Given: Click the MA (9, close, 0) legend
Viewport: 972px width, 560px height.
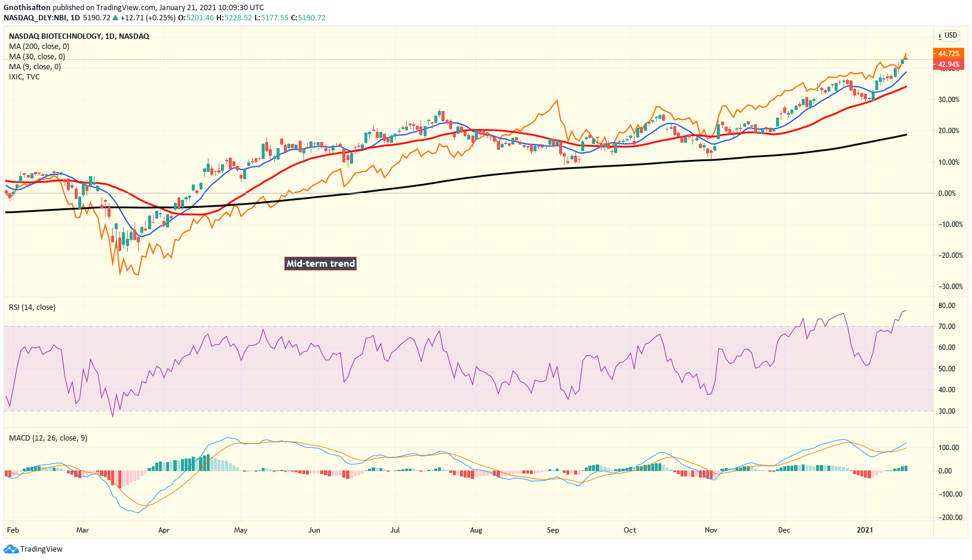Looking at the screenshot, I should point(35,66).
